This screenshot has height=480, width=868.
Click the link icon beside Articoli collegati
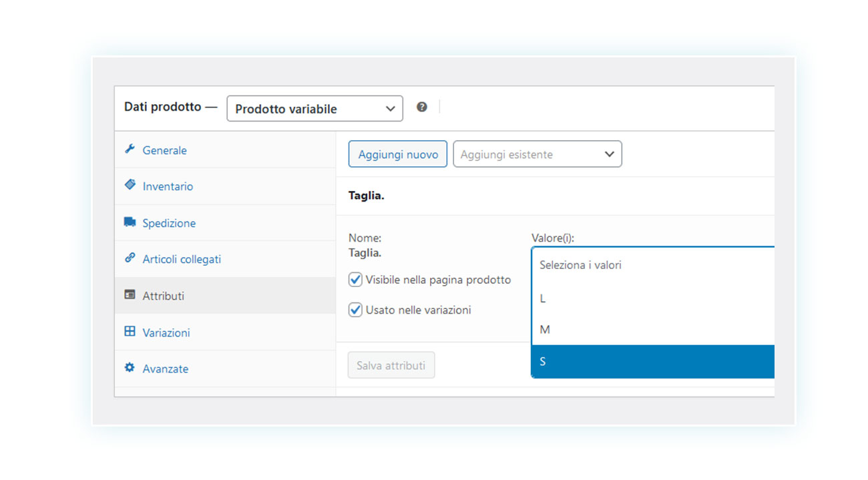[x=130, y=258]
